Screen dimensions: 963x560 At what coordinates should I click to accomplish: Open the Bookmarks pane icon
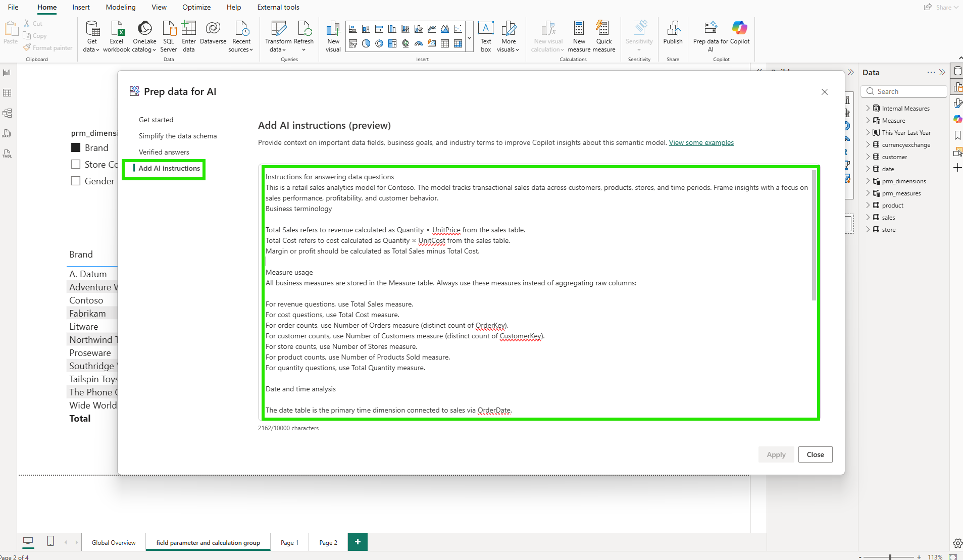click(957, 135)
